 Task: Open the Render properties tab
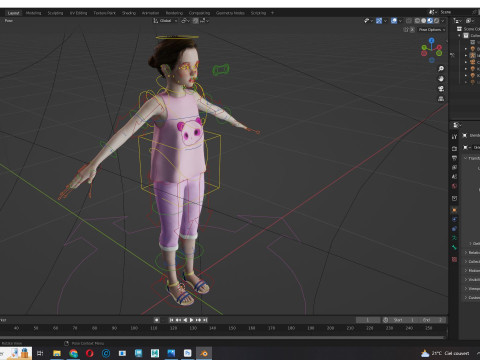[454, 148]
